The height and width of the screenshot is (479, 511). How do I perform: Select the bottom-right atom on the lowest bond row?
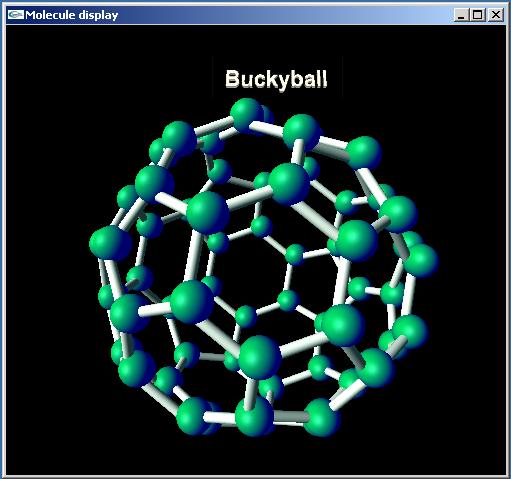point(321,418)
